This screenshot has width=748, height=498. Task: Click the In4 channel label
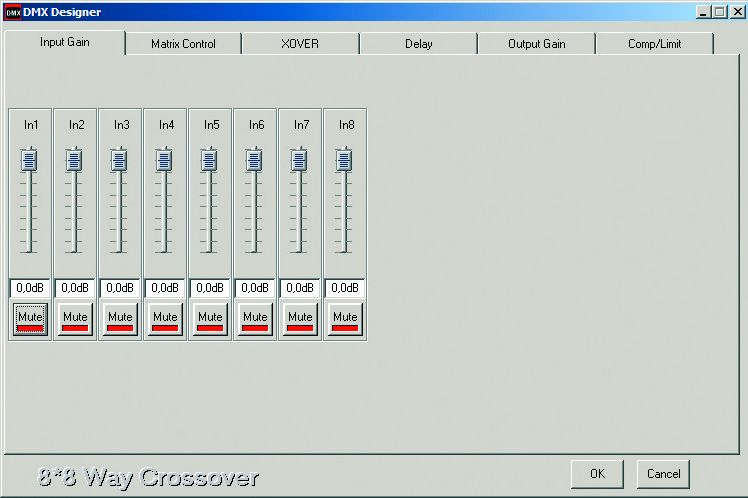click(166, 125)
